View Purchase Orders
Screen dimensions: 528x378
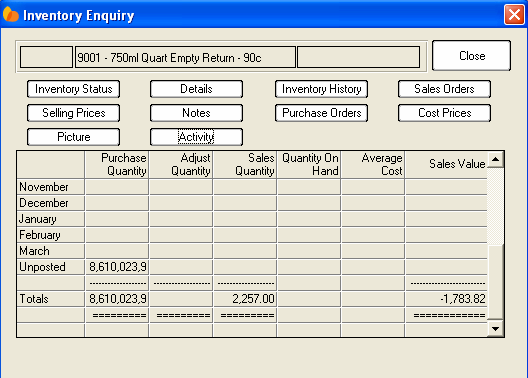coord(321,113)
